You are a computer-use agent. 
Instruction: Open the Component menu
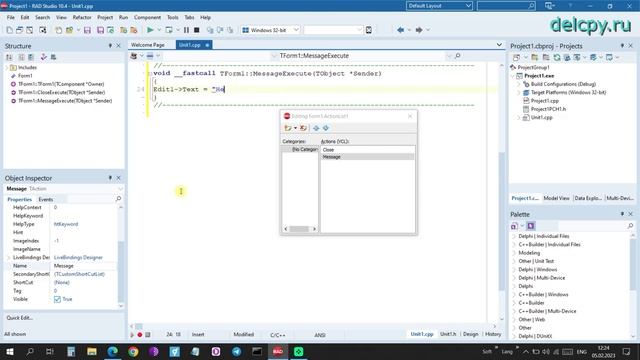point(147,18)
